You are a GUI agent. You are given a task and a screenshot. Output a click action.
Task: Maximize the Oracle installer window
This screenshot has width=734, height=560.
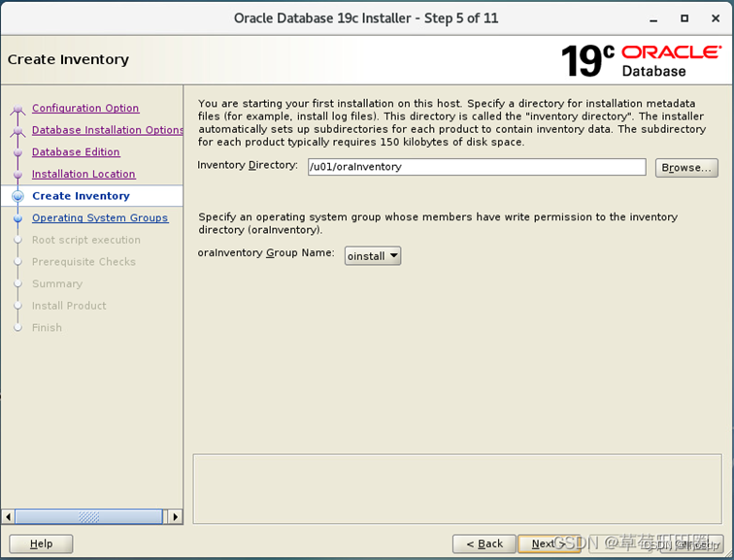pos(684,18)
